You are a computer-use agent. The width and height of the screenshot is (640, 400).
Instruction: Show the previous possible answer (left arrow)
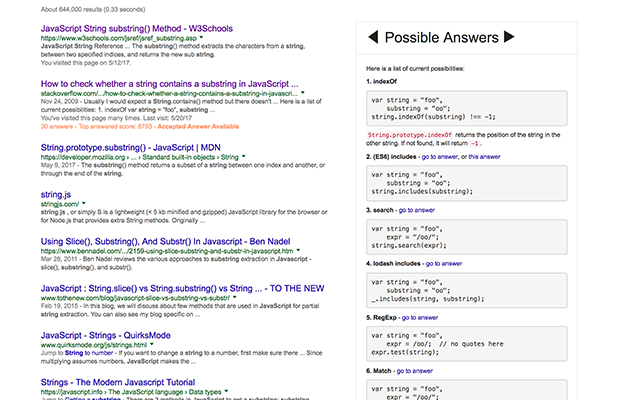373,37
